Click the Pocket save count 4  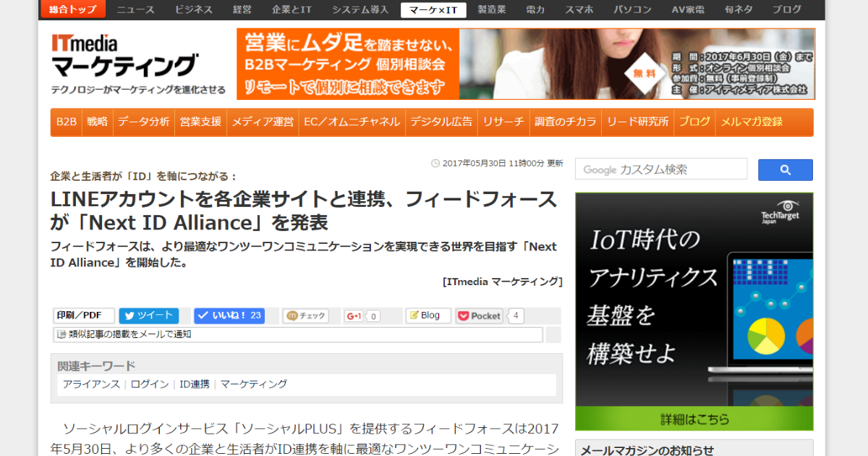click(x=516, y=316)
